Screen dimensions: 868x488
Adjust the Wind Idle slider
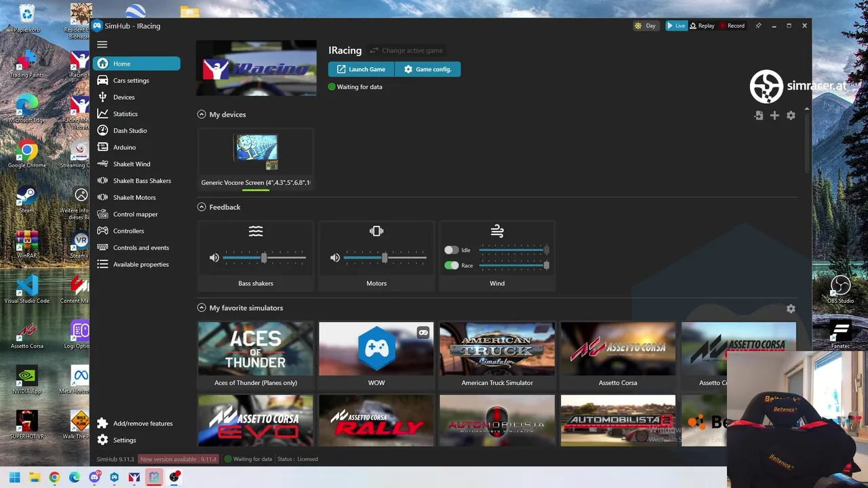coord(514,250)
